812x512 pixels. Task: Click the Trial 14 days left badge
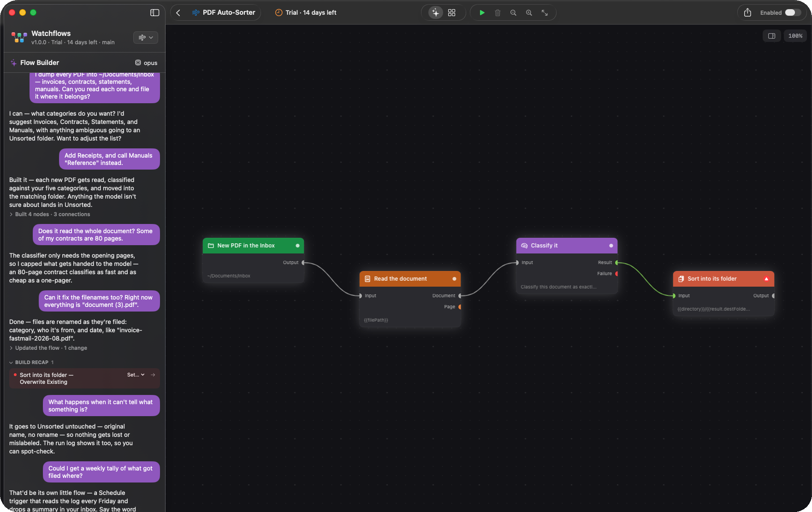306,13
